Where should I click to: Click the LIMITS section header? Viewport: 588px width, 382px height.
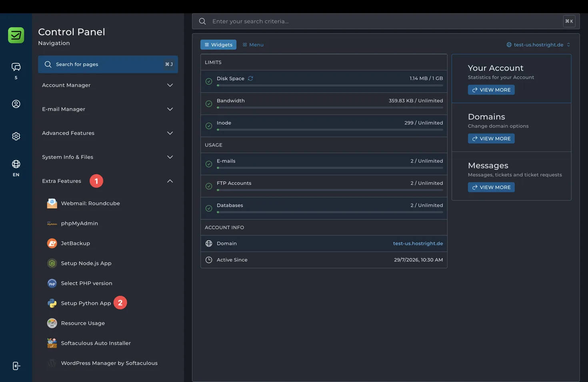click(213, 62)
